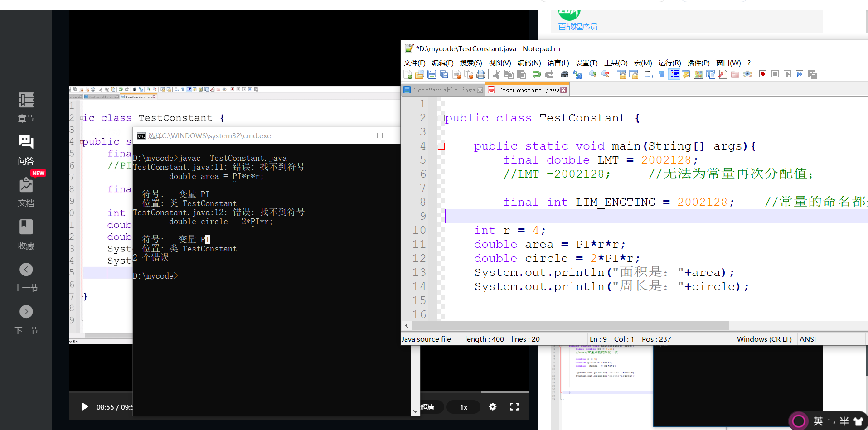Open the 章节 chapters sidebar item
This screenshot has height=430, width=868.
click(x=26, y=107)
